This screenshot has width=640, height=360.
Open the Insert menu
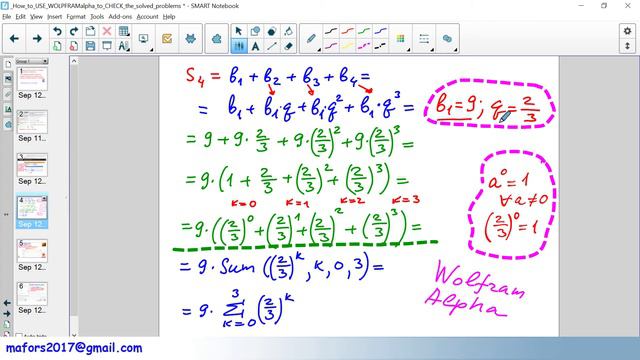[x=54, y=17]
